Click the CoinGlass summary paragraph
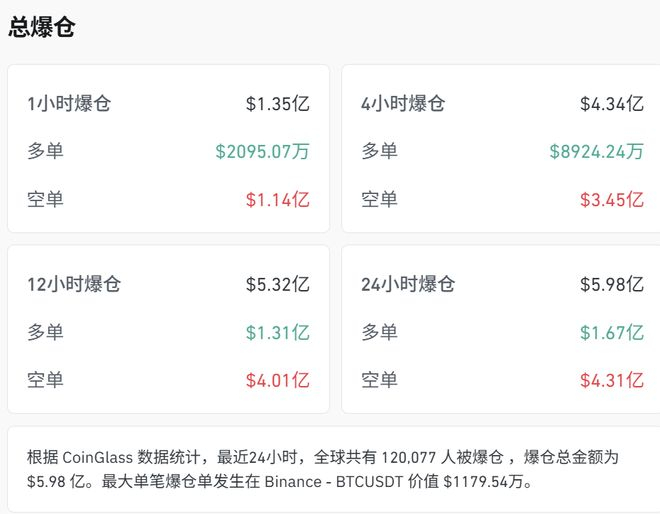The image size is (660, 514). pos(322,469)
